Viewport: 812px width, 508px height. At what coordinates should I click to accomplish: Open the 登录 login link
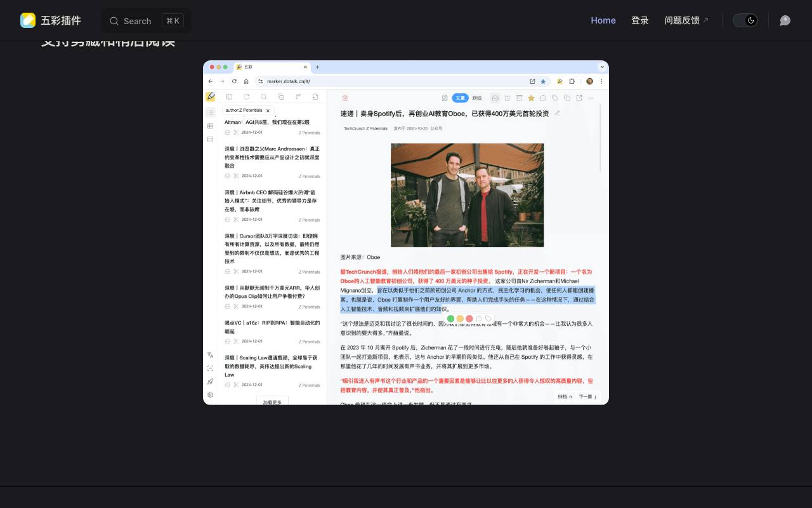[x=640, y=20]
